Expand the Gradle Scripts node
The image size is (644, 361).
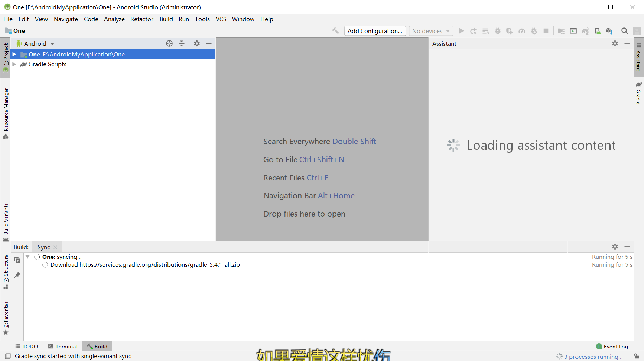(x=14, y=64)
